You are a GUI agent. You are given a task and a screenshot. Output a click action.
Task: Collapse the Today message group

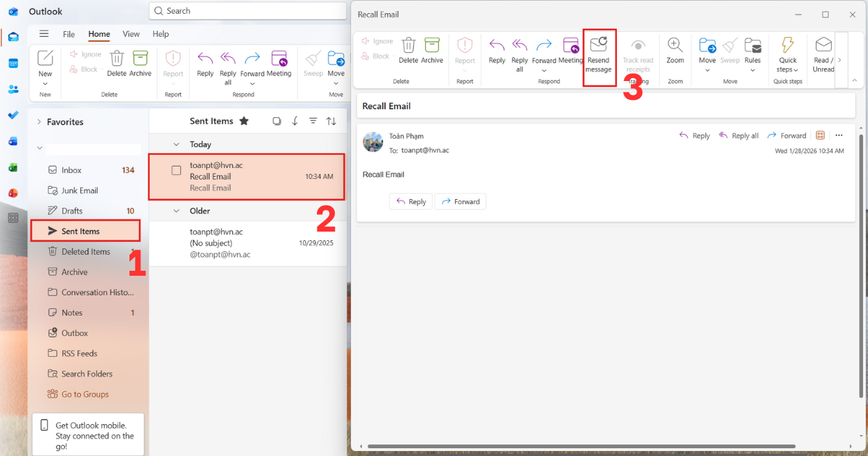(176, 144)
